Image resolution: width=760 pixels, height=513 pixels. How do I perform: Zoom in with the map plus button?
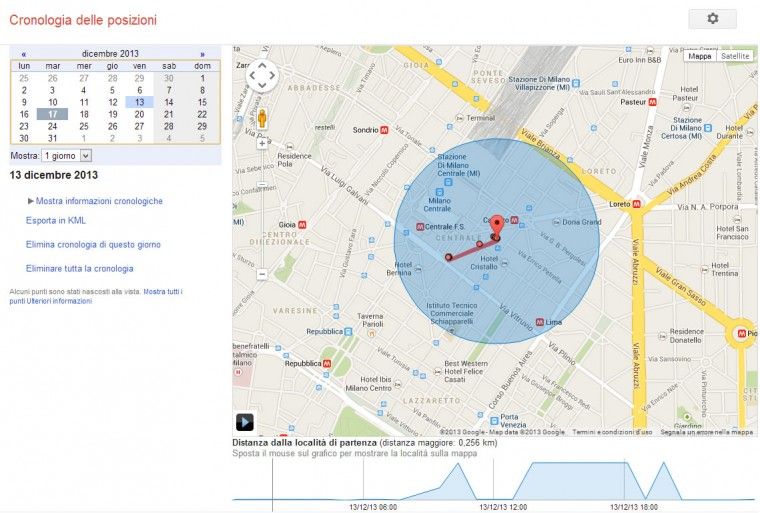[x=262, y=144]
